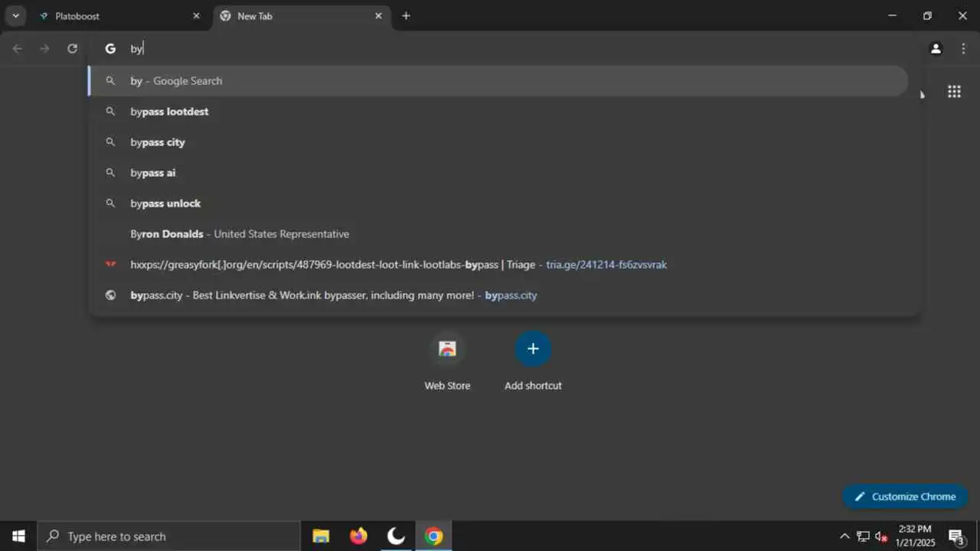
Task: Select 'bypass unlock' suggestion
Action: pyautogui.click(x=498, y=204)
